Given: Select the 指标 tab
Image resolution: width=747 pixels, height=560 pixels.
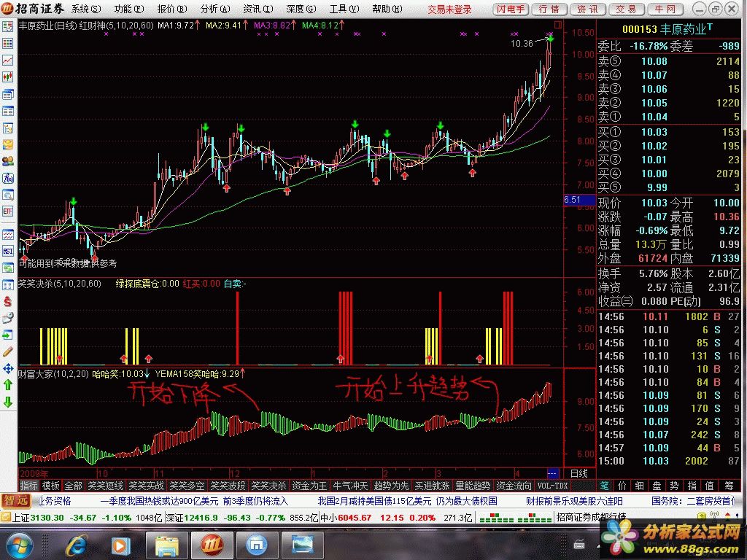Looking at the screenshot, I should tap(28, 486).
